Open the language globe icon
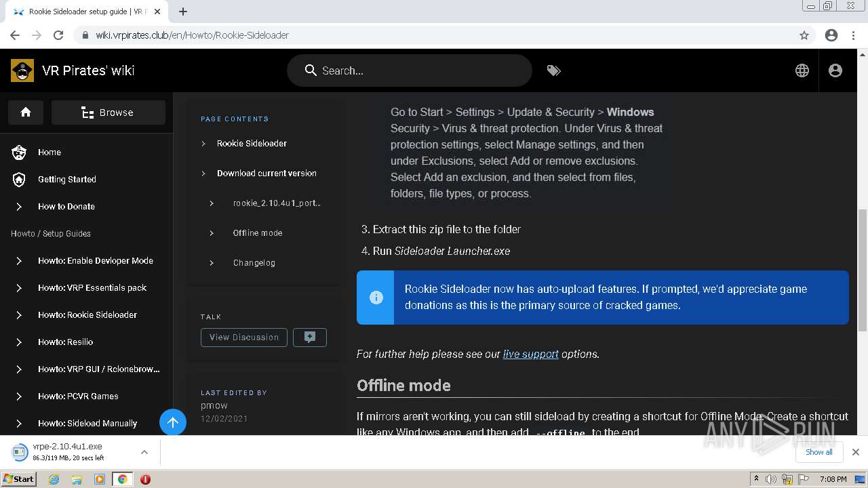 click(802, 70)
